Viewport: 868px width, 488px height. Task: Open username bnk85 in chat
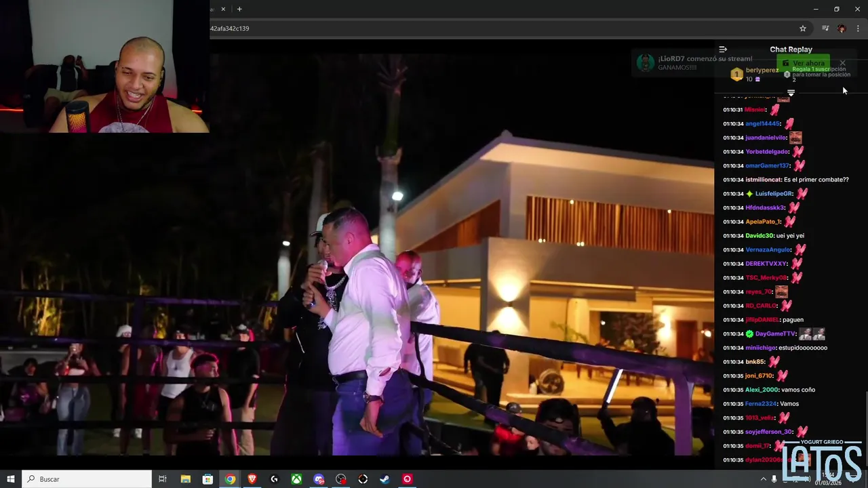pyautogui.click(x=755, y=362)
